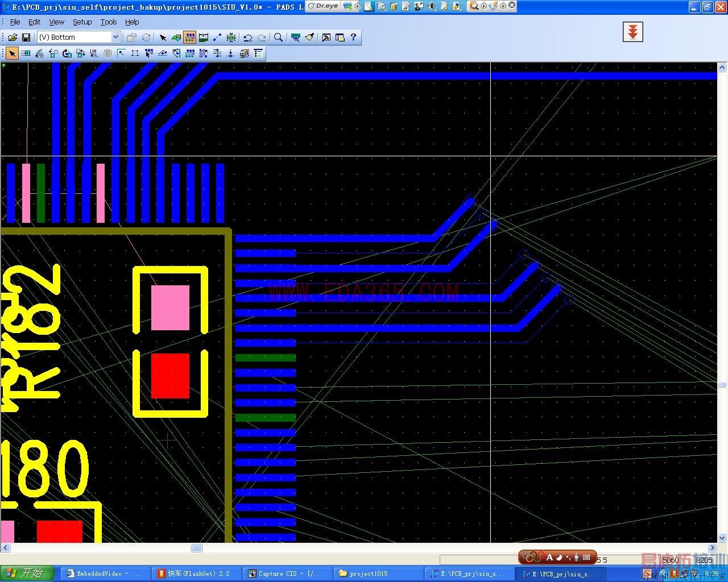Image resolution: width=728 pixels, height=582 pixels.
Task: Click the Add Route tool
Action: [x=148, y=53]
